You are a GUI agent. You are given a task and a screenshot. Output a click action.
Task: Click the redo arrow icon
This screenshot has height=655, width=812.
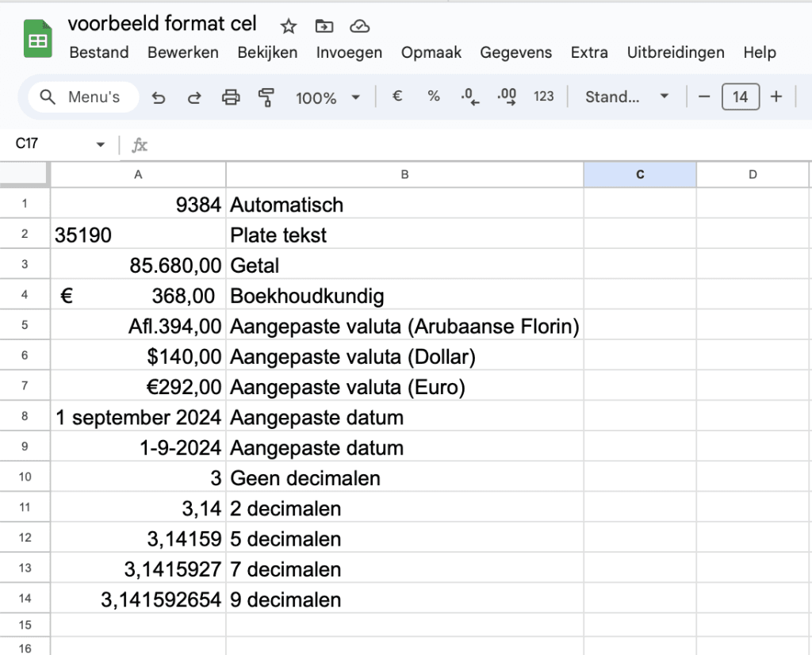(x=194, y=98)
